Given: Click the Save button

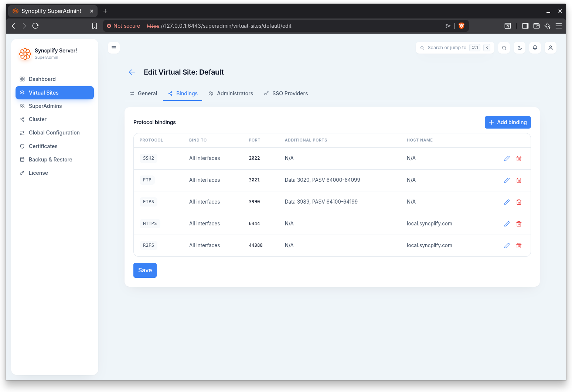Looking at the screenshot, I should coord(145,270).
